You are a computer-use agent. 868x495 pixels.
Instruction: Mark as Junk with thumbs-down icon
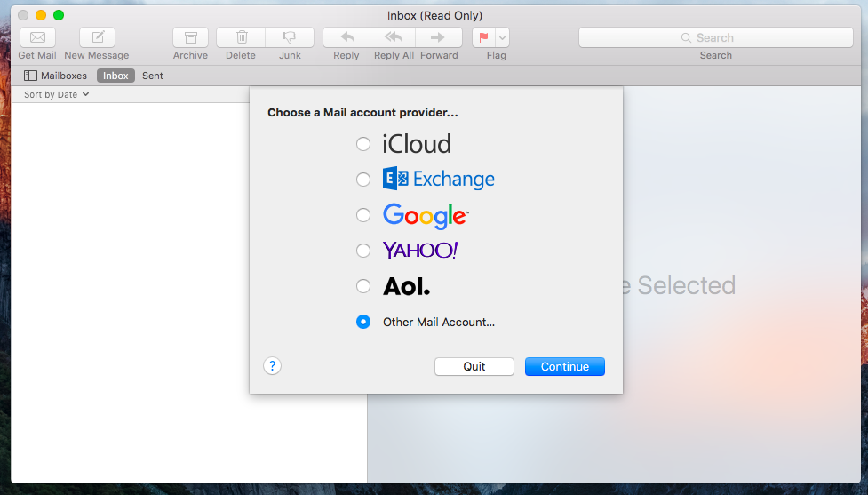289,37
